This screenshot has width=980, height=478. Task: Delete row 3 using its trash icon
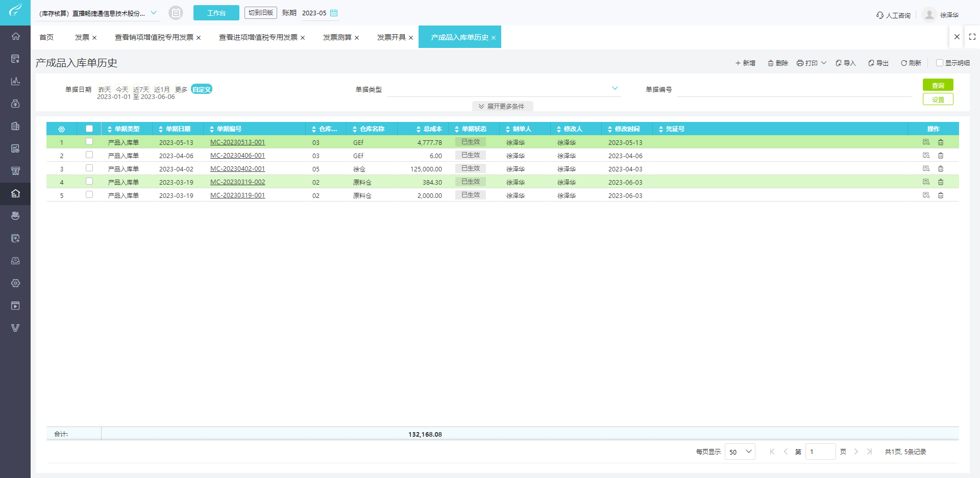tap(941, 168)
